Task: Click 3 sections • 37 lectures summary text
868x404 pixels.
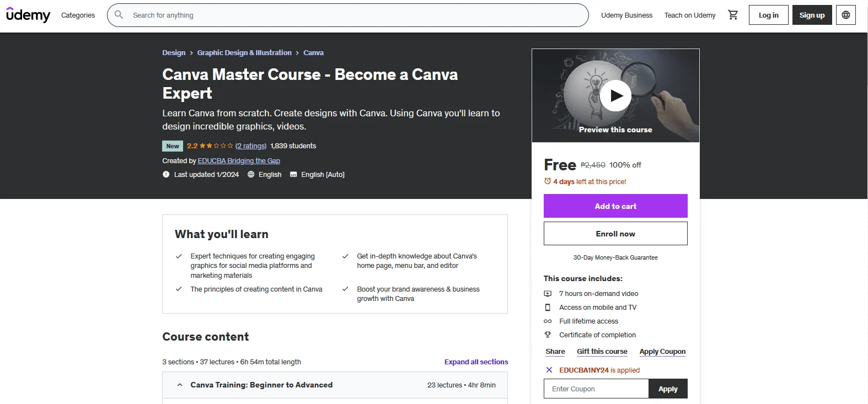Action: point(232,362)
